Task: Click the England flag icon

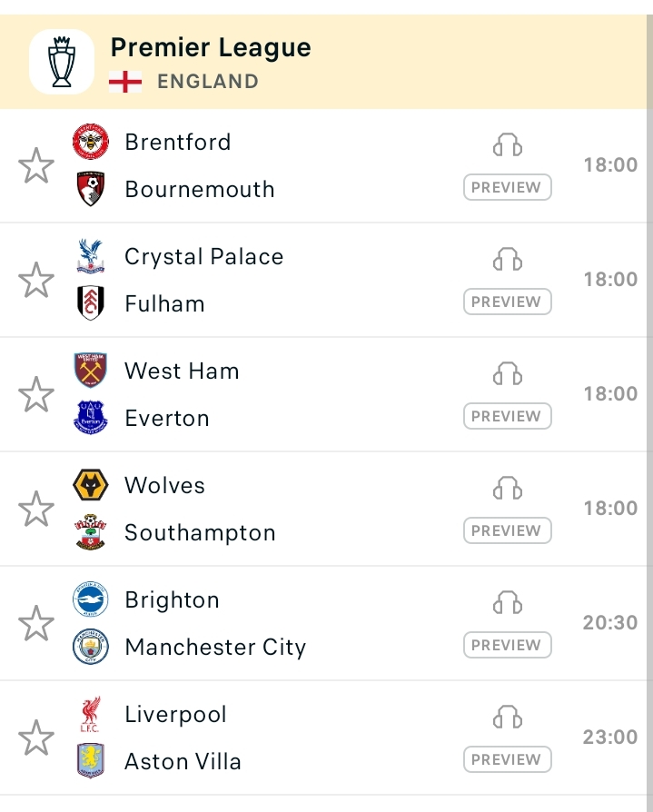Action: (x=125, y=82)
